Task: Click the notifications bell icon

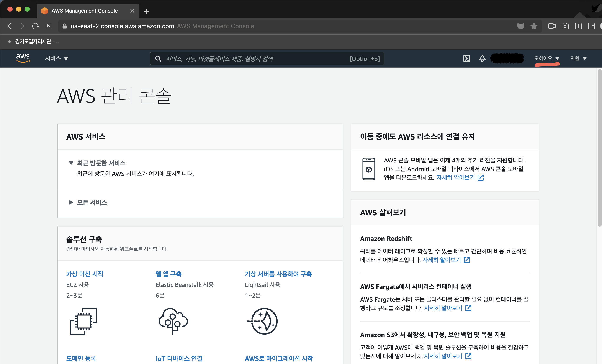Action: (x=482, y=58)
